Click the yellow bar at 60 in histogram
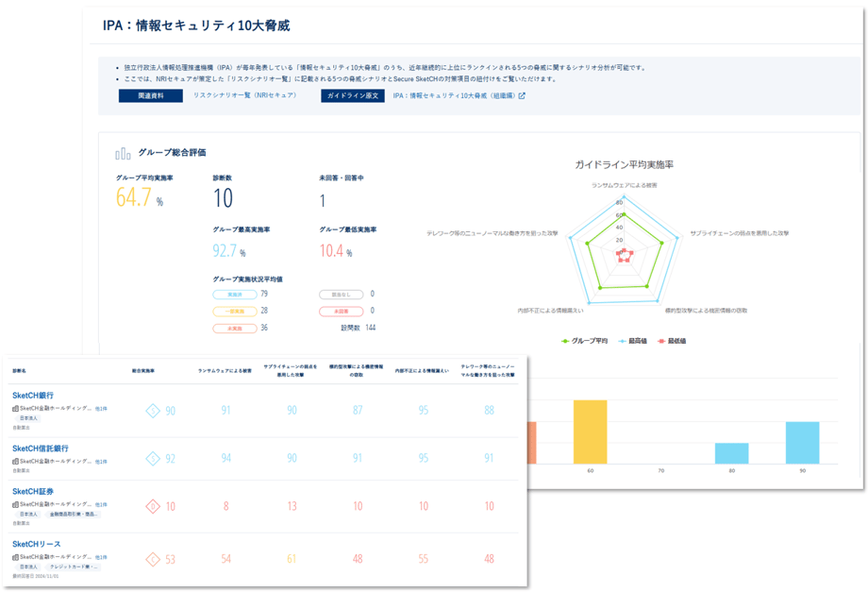The height and width of the screenshot is (592, 868). click(x=590, y=431)
